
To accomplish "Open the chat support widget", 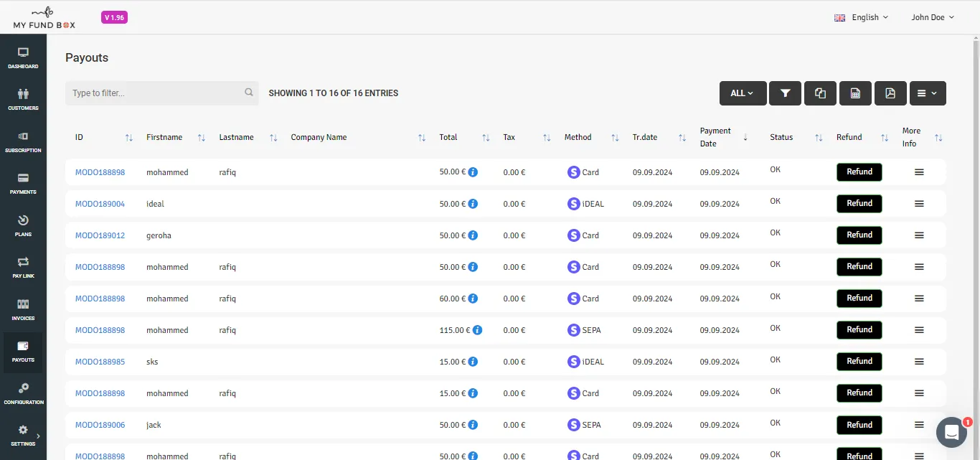I will tap(952, 432).
